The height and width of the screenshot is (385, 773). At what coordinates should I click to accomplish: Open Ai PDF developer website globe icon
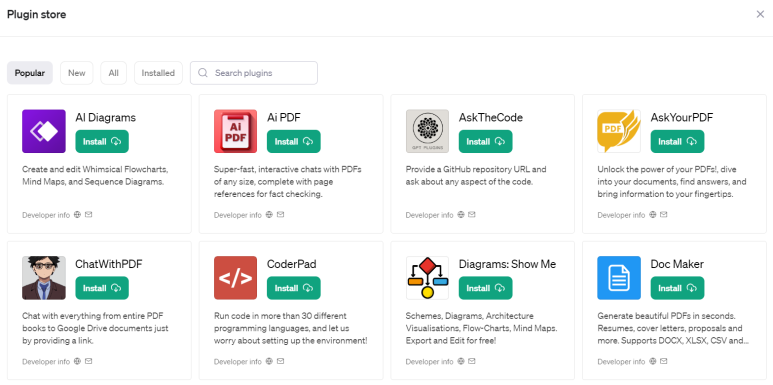click(269, 214)
